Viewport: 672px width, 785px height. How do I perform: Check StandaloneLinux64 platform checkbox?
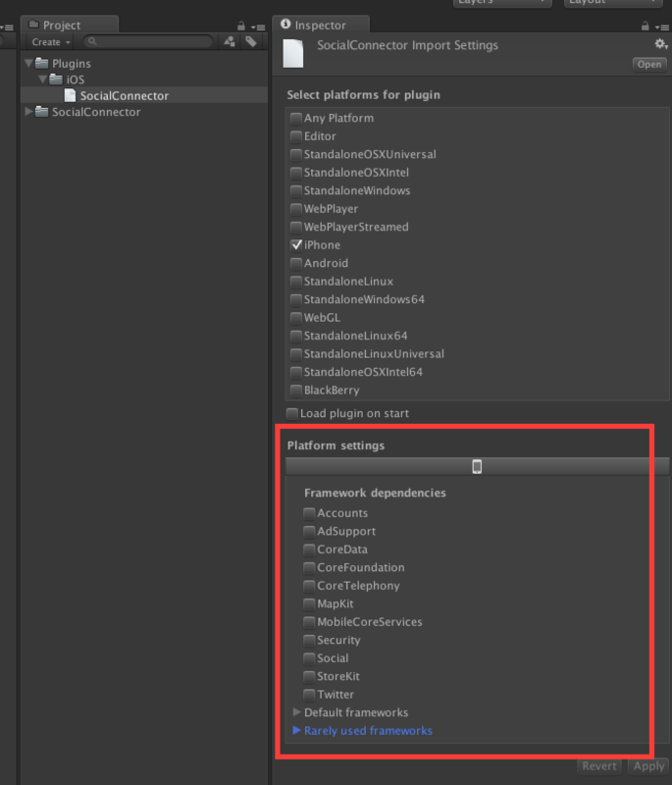click(x=295, y=336)
